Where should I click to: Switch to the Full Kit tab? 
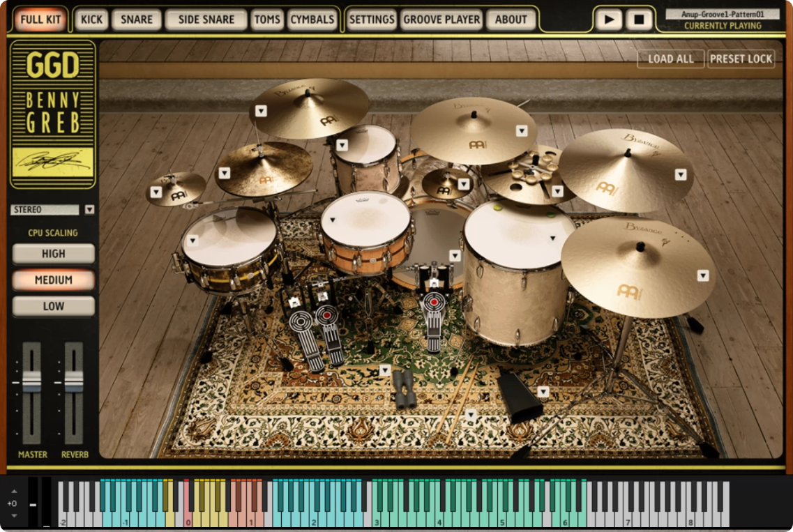click(x=40, y=20)
